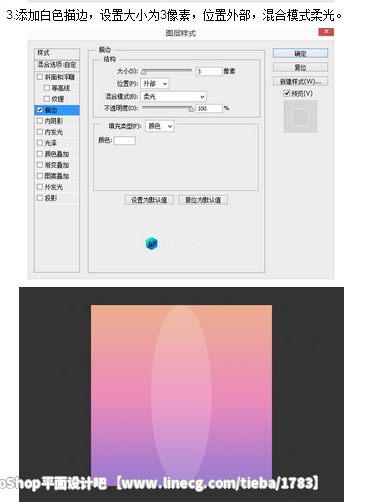374x502 pixels.
Task: Click the style preview thumbnail
Action: tap(300, 117)
